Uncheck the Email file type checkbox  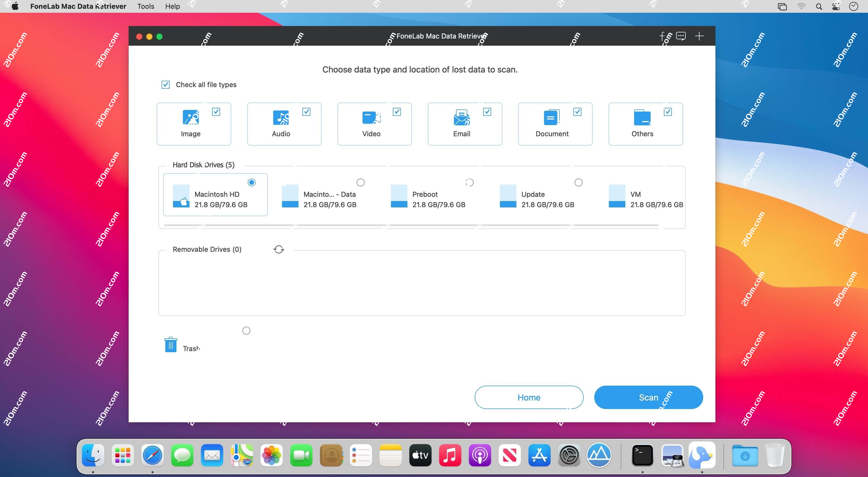click(x=487, y=112)
